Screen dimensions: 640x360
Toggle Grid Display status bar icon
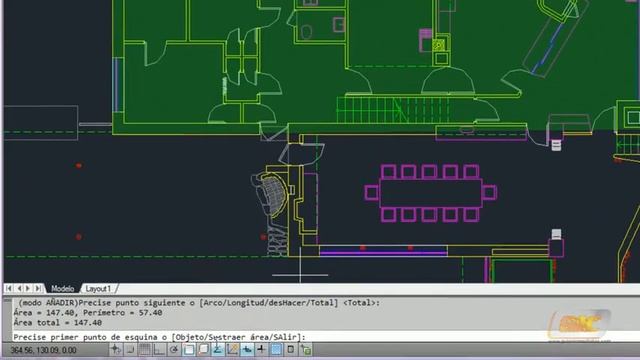(144, 350)
